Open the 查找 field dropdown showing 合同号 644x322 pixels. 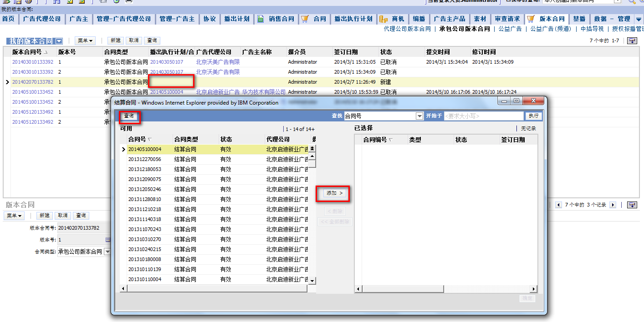(419, 116)
